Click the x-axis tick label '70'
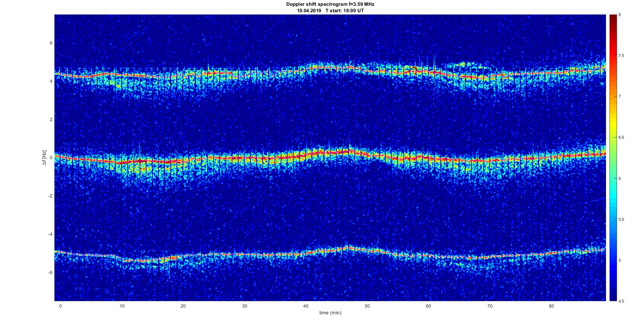644x323 pixels. pos(490,306)
